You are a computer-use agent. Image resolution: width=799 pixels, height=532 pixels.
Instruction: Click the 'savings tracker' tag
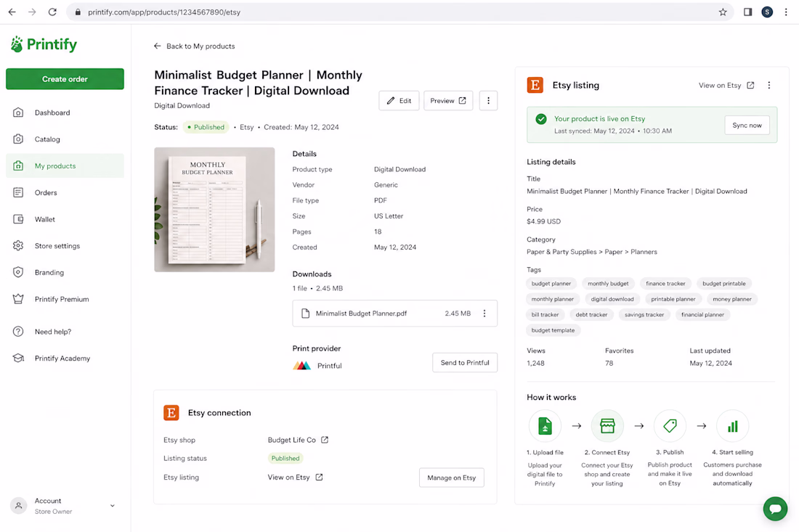click(644, 314)
